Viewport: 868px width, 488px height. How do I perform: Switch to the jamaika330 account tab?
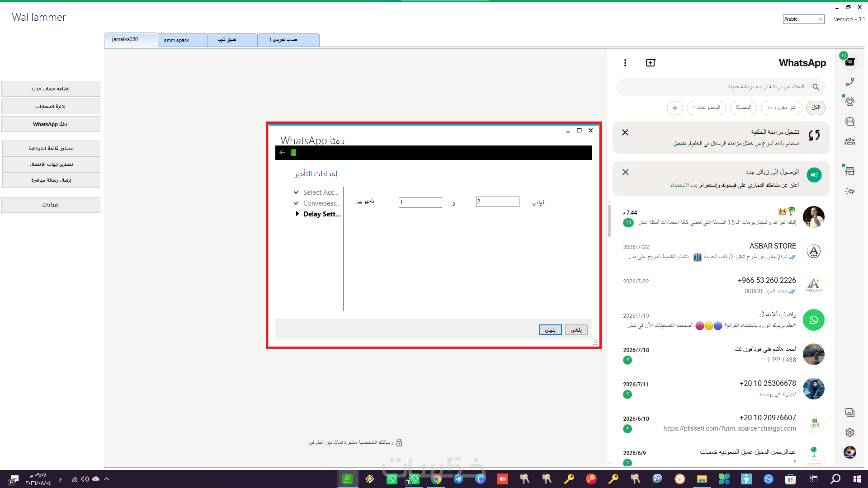tap(131, 40)
